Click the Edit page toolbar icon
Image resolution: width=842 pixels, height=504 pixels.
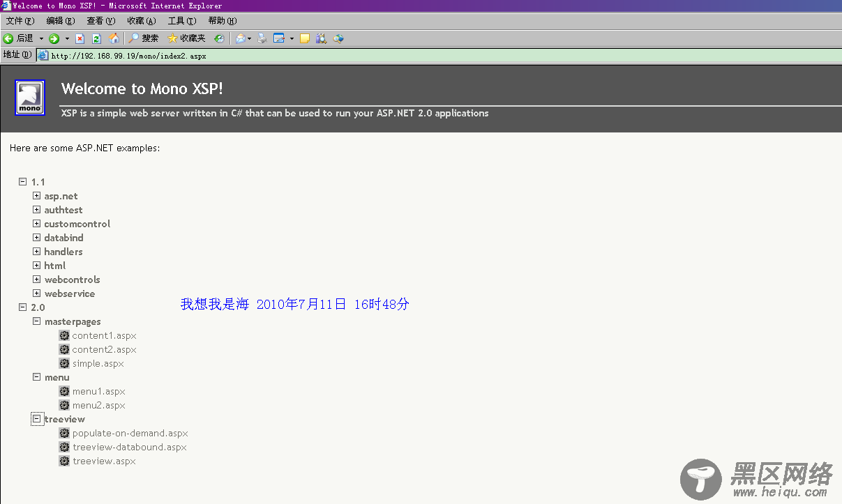[279, 38]
